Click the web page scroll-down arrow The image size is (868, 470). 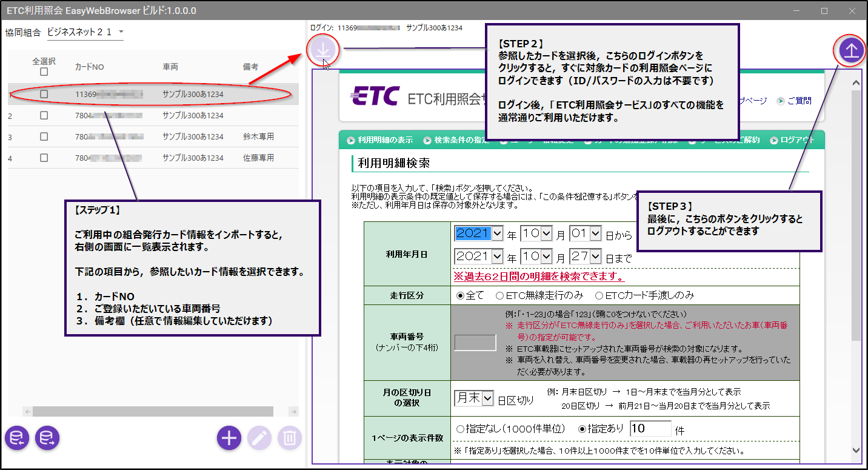point(856,449)
